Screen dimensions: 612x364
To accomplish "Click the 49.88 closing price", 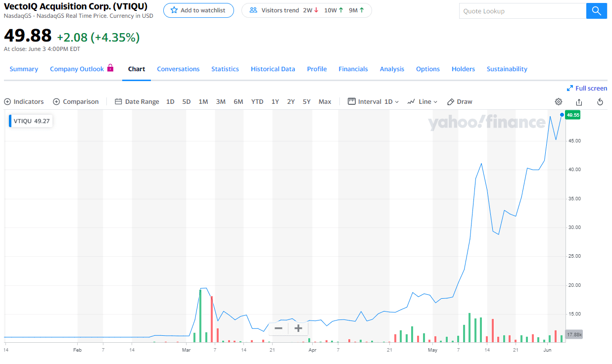I will pyautogui.click(x=28, y=36).
